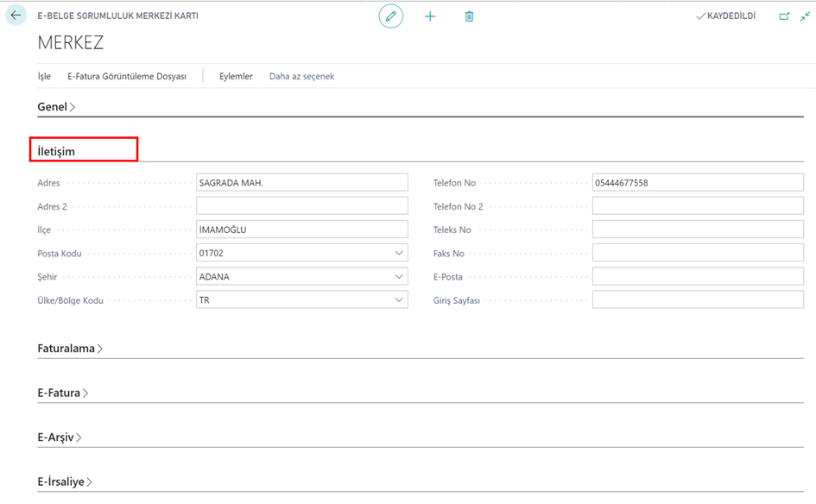Open card in new window icon
Viewport: 816px width, 504px height.
tap(784, 16)
